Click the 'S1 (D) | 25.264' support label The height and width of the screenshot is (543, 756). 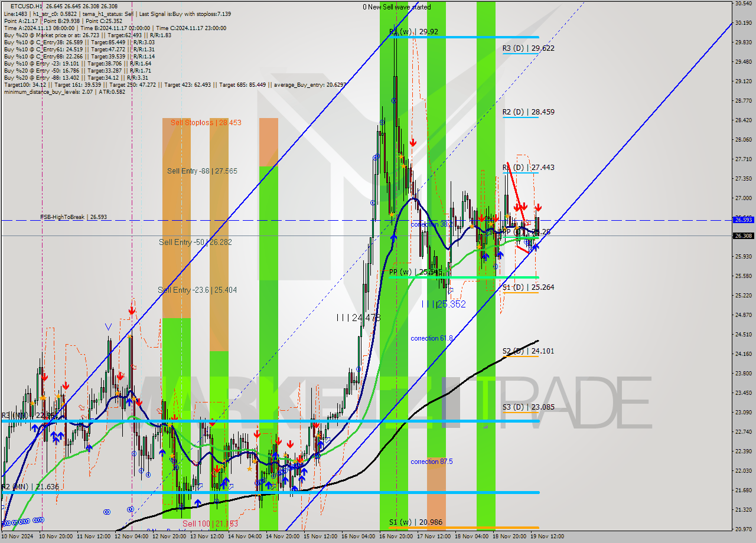pos(529,287)
